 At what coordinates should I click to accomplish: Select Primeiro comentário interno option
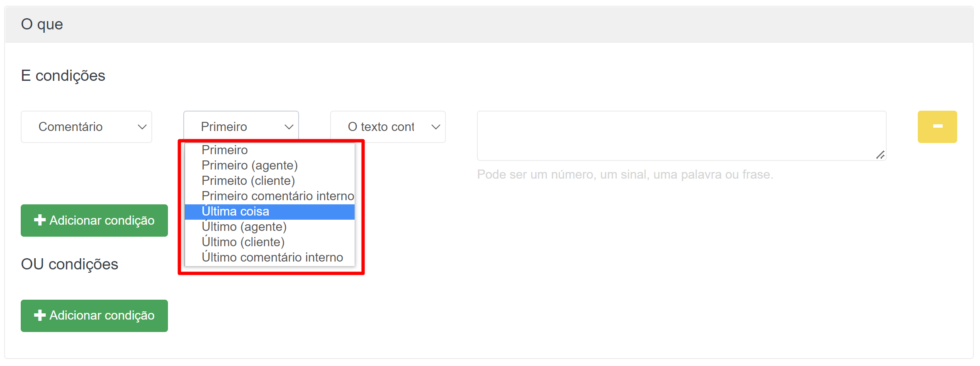point(277,196)
